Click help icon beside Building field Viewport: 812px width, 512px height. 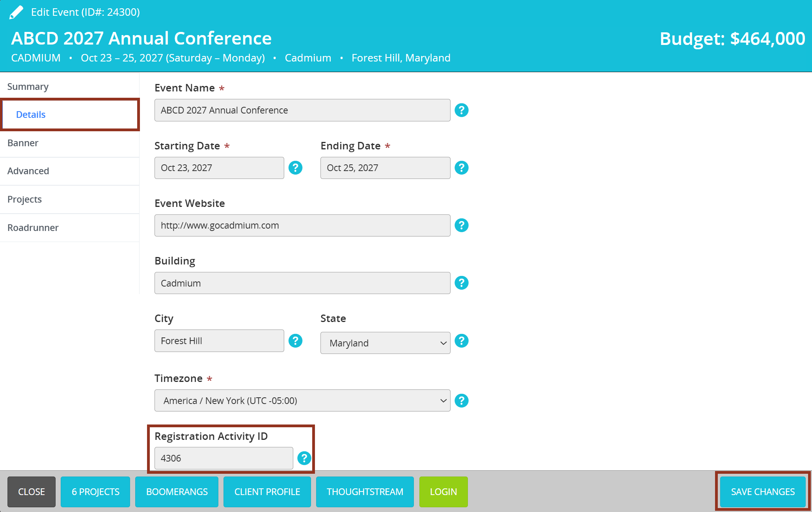pyautogui.click(x=461, y=283)
